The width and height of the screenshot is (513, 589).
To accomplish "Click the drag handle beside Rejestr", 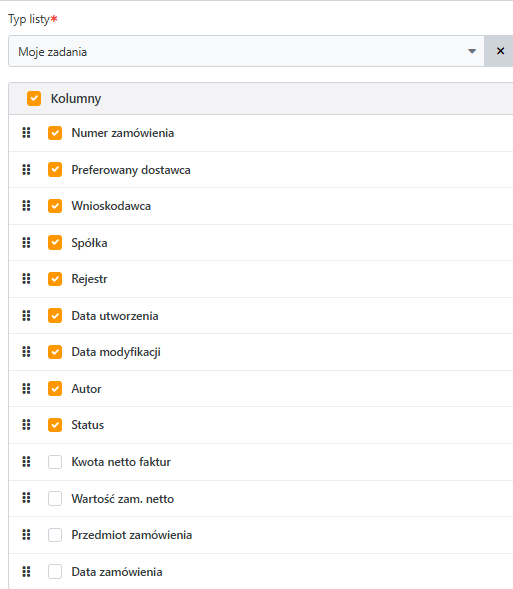I will pyautogui.click(x=26, y=279).
